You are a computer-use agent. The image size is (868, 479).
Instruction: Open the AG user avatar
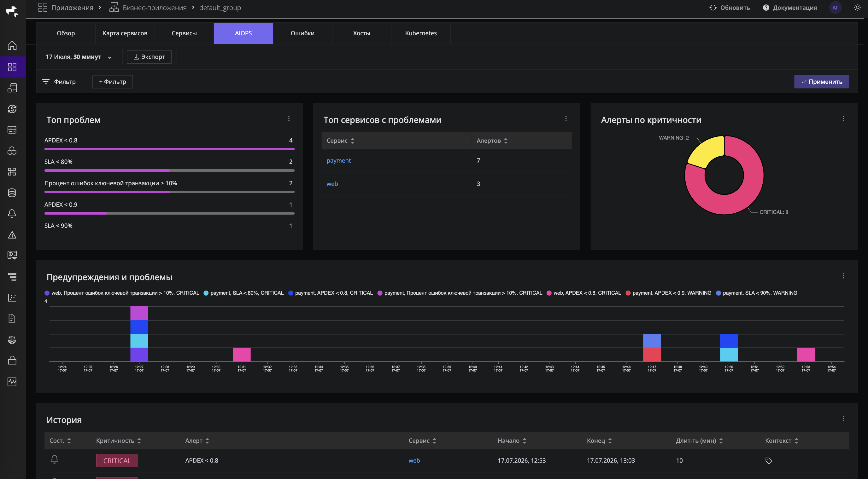pyautogui.click(x=835, y=7)
